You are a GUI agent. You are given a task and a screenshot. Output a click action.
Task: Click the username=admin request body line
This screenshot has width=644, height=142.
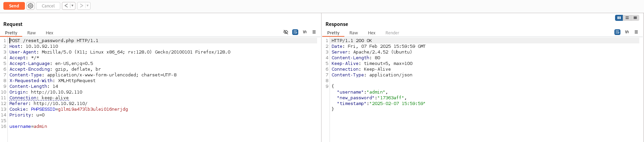click(x=28, y=126)
